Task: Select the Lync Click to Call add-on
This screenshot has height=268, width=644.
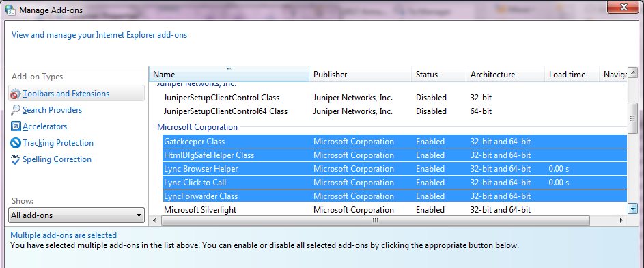Action: (x=394, y=183)
